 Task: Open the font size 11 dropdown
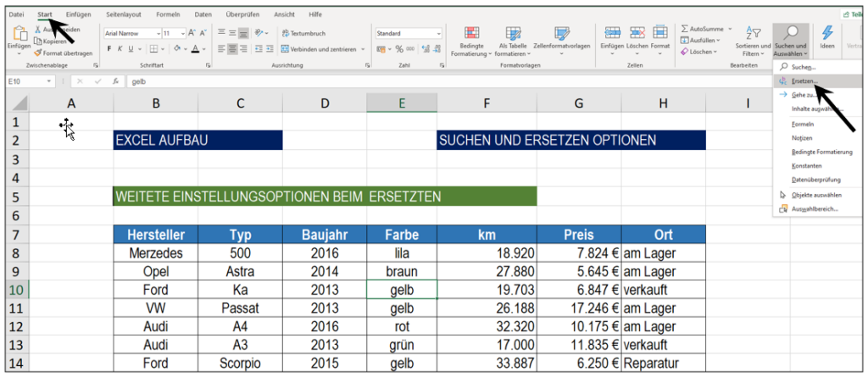[x=182, y=33]
